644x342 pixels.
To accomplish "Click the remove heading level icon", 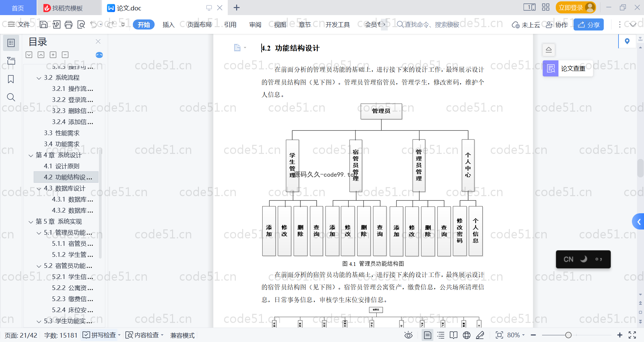I will pos(65,55).
